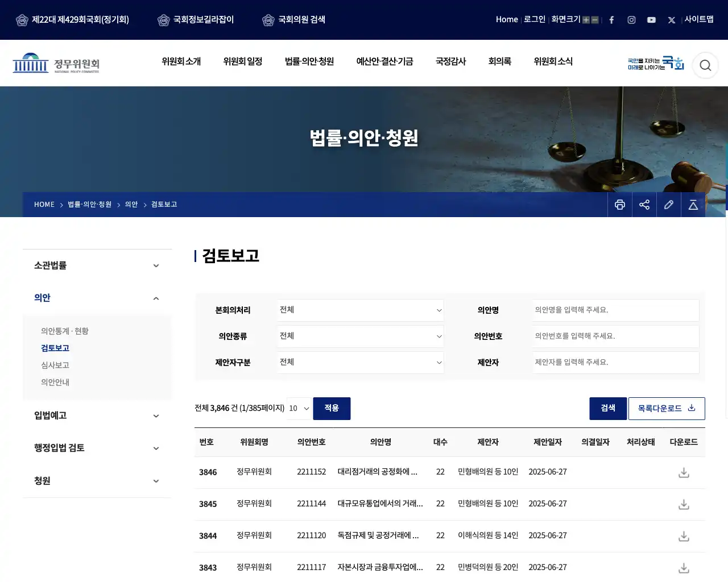The width and height of the screenshot is (728, 582).
Task: Open the 국정감사 menu
Action: tap(451, 61)
